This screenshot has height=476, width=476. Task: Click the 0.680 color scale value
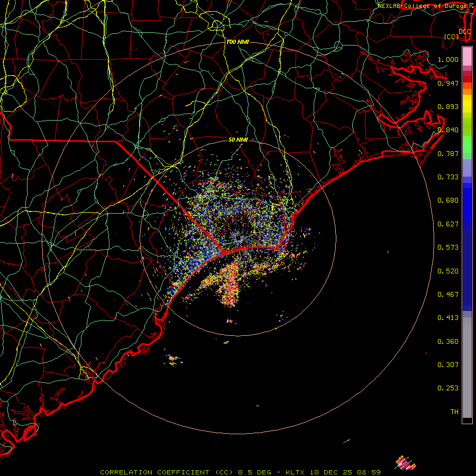pos(448,200)
